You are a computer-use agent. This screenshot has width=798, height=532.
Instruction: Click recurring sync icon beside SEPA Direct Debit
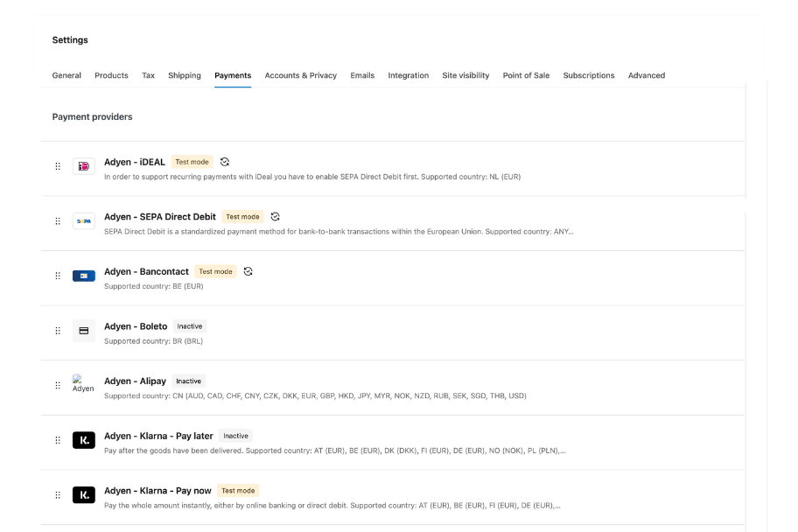pyautogui.click(x=276, y=217)
